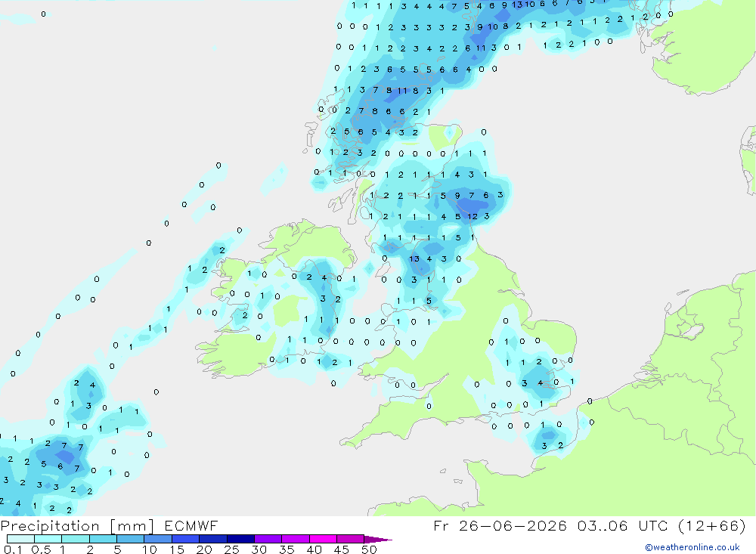Click the 25–30 mm legend color swatch

coord(240,539)
